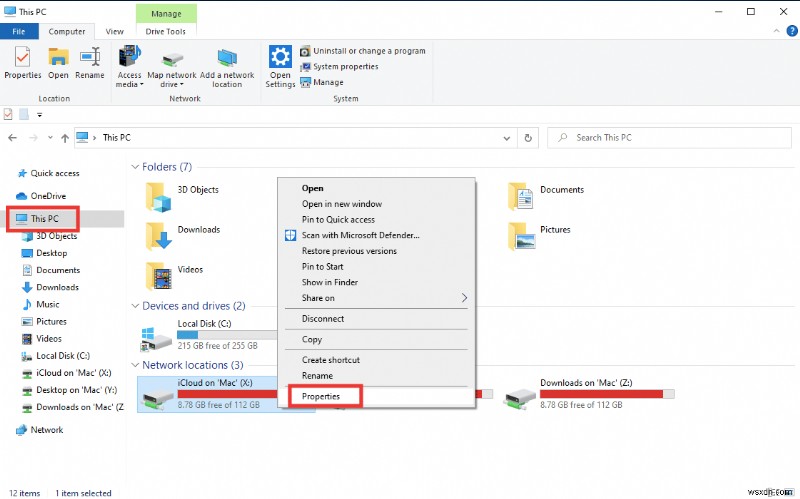
Task: Collapse the Network locations group
Action: (135, 365)
